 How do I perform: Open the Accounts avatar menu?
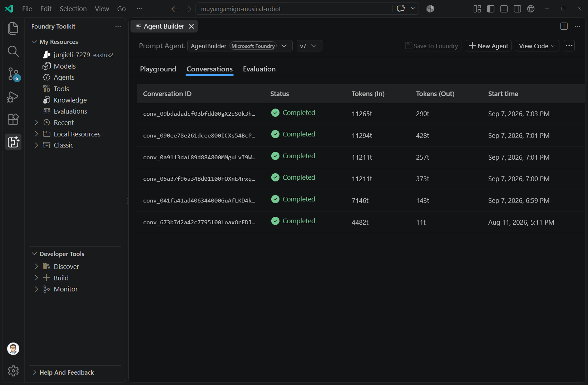(x=13, y=349)
